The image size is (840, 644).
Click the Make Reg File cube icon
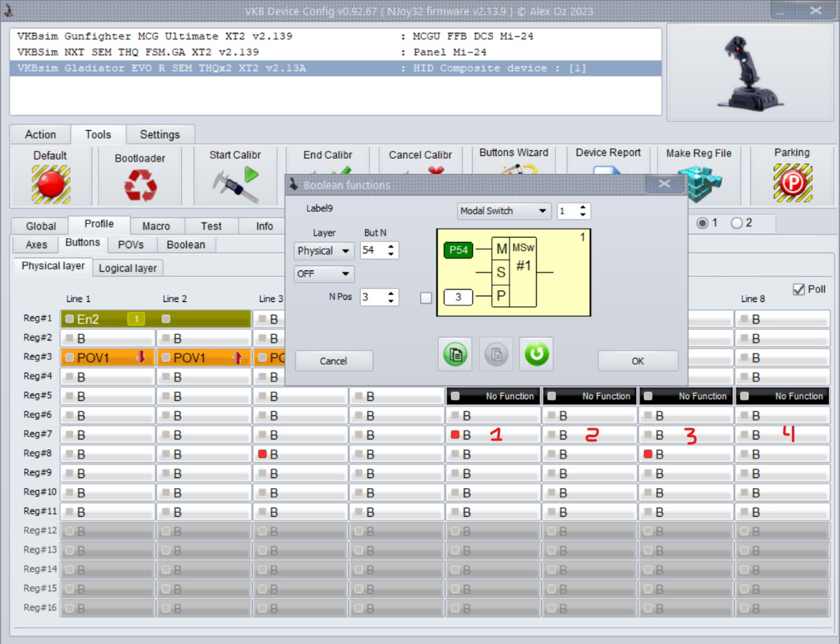coord(698,184)
